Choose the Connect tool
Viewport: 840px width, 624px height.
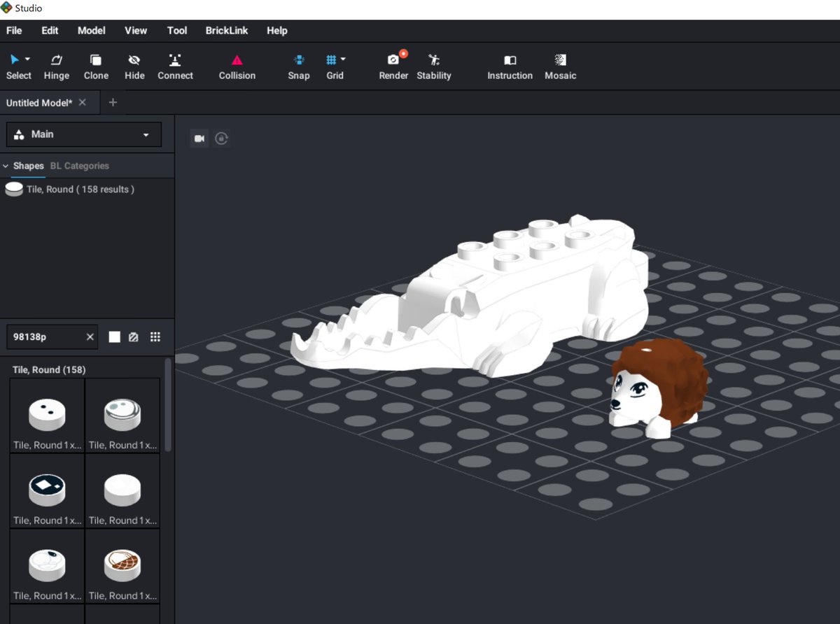tap(175, 67)
